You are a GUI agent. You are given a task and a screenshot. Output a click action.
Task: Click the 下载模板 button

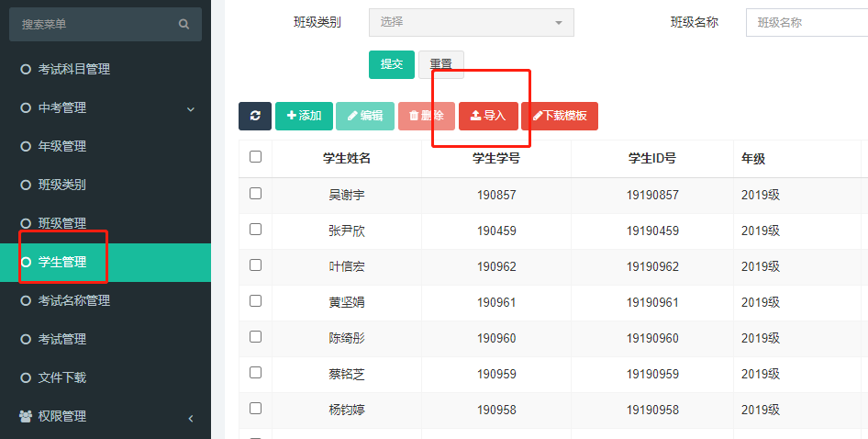(560, 116)
